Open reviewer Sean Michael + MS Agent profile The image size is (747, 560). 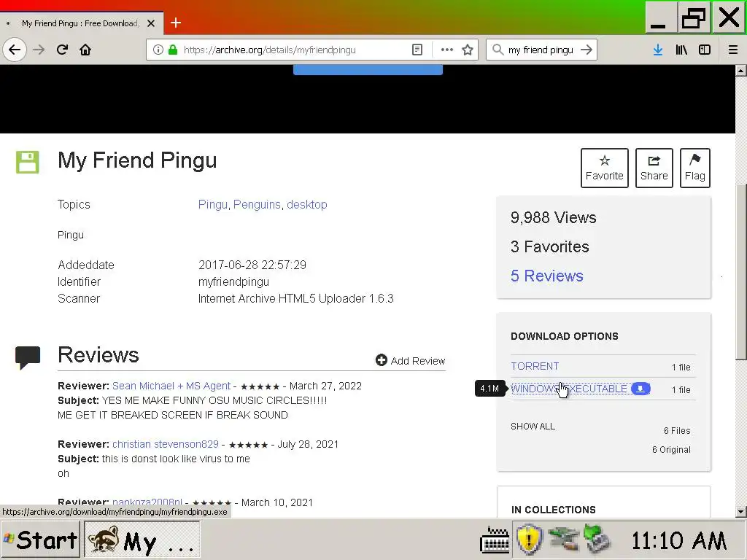coord(171,386)
